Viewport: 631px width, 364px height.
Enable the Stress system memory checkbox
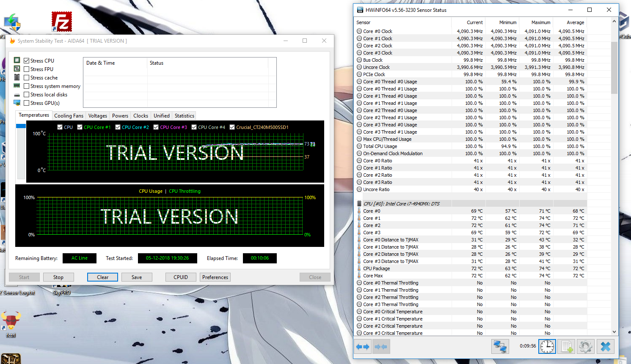coord(27,86)
